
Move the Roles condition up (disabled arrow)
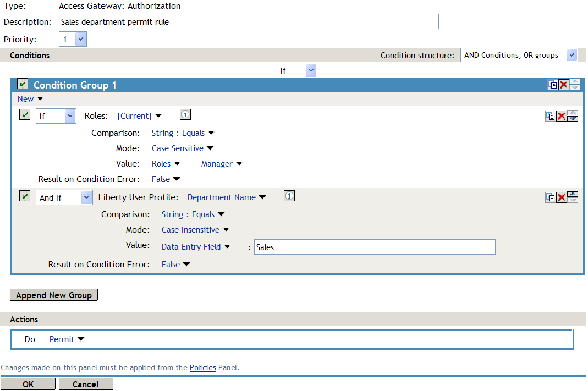[573, 113]
